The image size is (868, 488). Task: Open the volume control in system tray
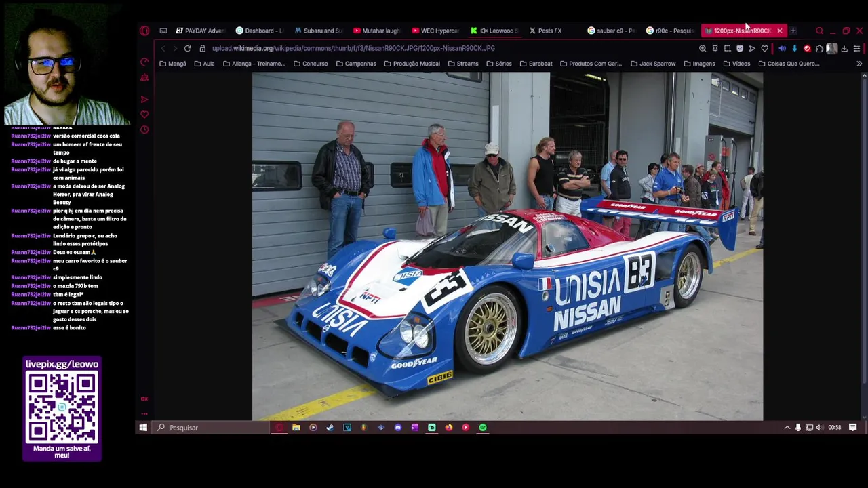[820, 428]
